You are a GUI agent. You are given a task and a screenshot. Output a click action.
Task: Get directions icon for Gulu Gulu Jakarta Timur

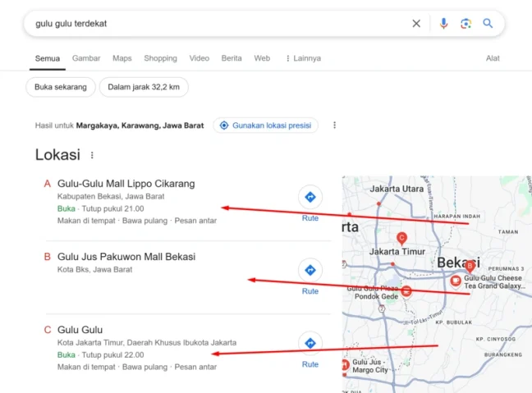click(x=310, y=343)
